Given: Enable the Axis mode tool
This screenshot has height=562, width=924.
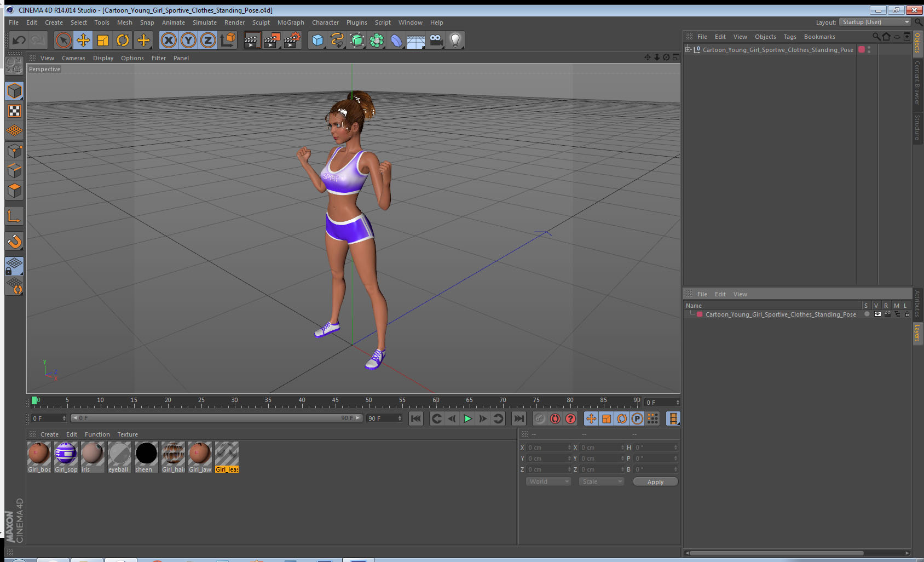Looking at the screenshot, I should pos(14,216).
